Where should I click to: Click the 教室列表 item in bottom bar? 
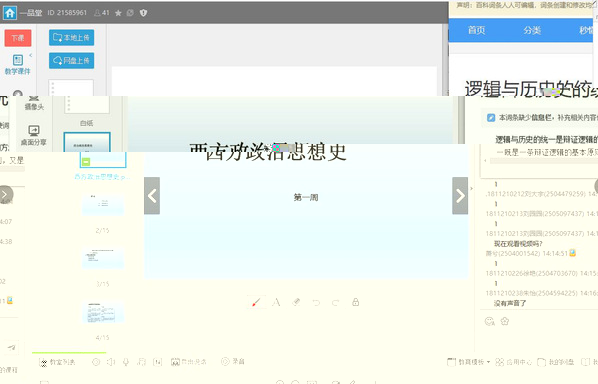point(58,362)
